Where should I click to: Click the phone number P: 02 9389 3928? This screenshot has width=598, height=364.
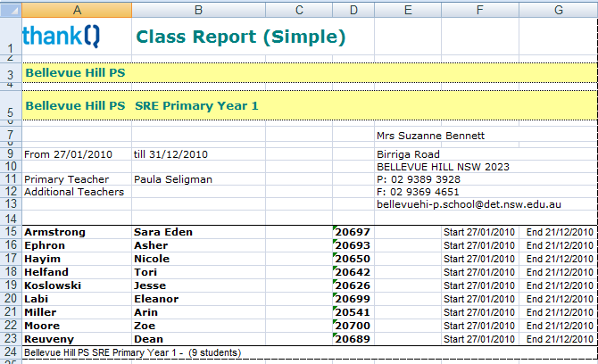click(419, 179)
